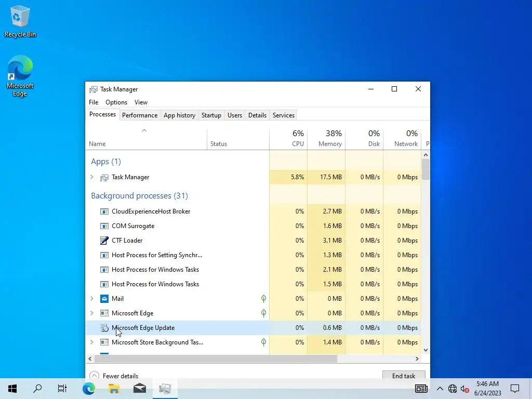Click the horizontal scrollbar thumb

(x=216, y=358)
